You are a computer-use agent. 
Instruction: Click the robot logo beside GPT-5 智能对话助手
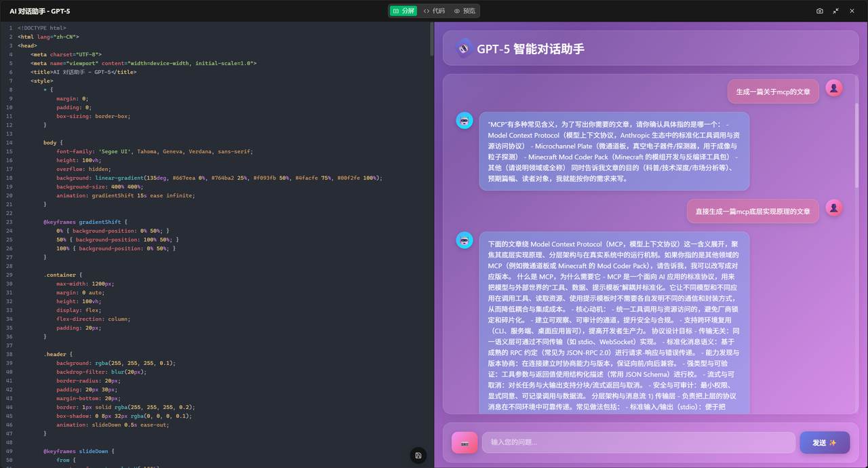click(463, 48)
